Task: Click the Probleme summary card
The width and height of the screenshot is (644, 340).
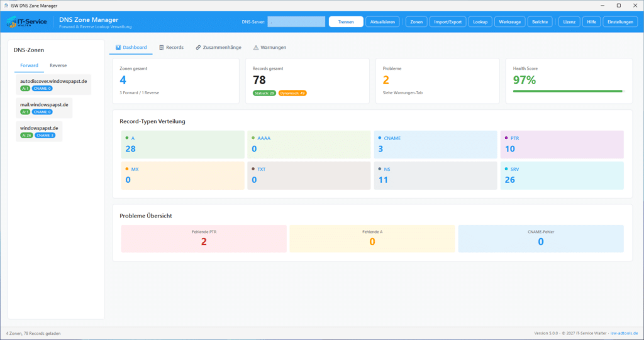Action: tap(438, 81)
